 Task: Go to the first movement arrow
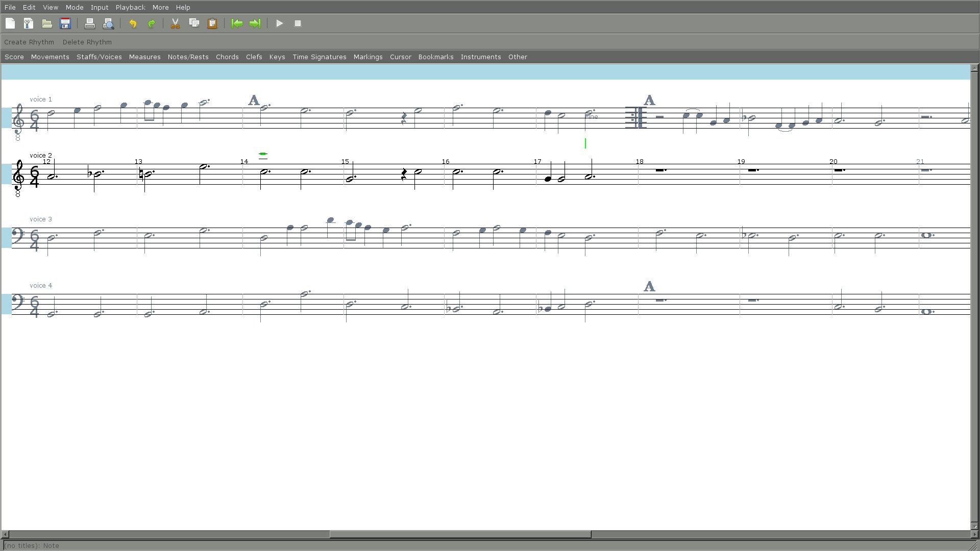coord(237,23)
